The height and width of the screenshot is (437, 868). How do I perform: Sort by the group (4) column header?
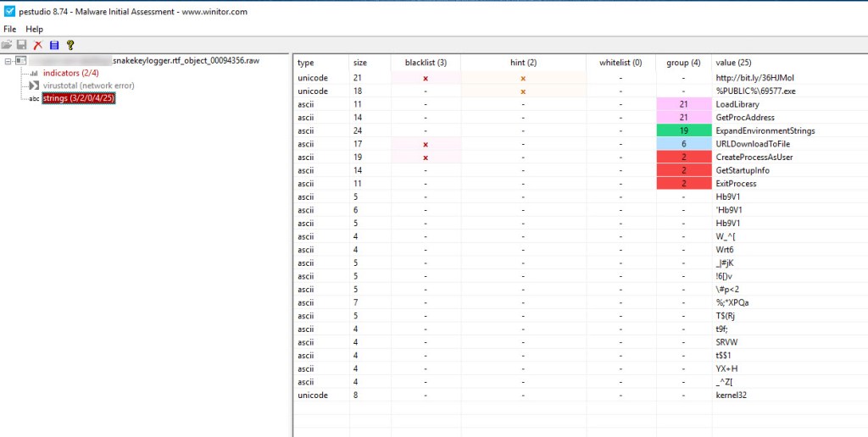click(x=683, y=63)
